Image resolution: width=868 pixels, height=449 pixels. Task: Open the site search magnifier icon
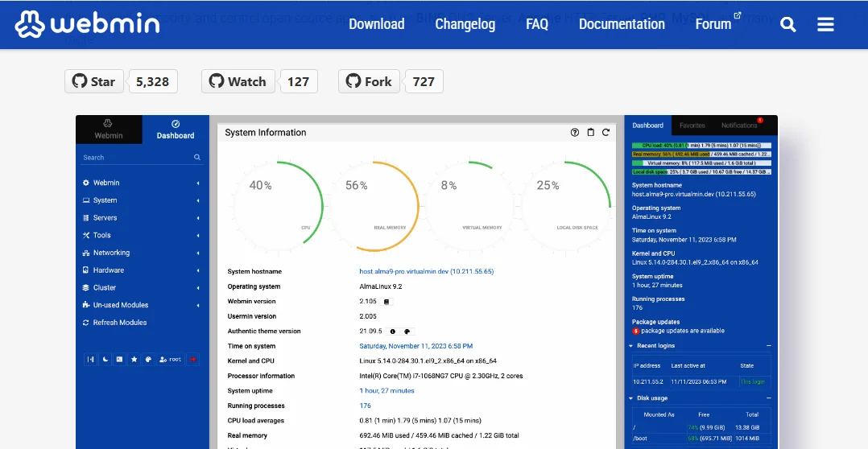coord(787,24)
